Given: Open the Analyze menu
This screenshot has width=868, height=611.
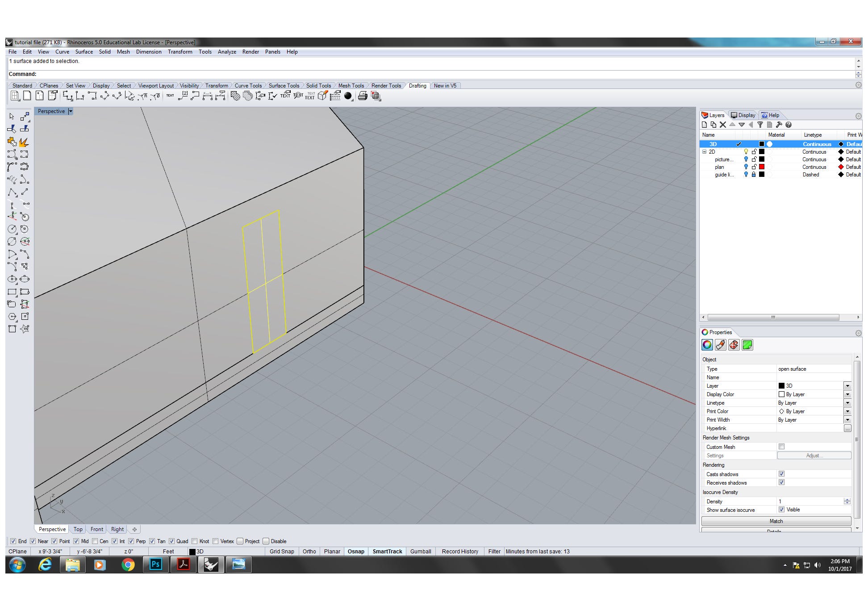Looking at the screenshot, I should click(x=227, y=52).
